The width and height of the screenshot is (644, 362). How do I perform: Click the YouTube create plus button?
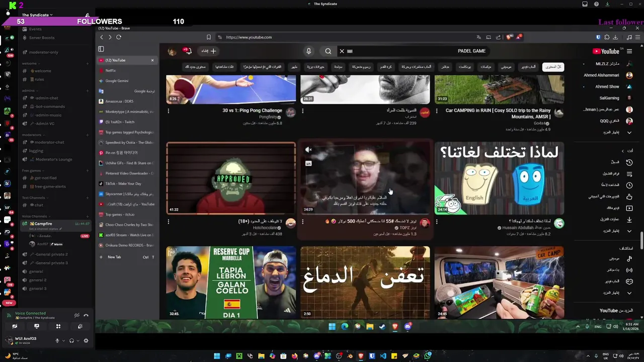tap(209, 51)
